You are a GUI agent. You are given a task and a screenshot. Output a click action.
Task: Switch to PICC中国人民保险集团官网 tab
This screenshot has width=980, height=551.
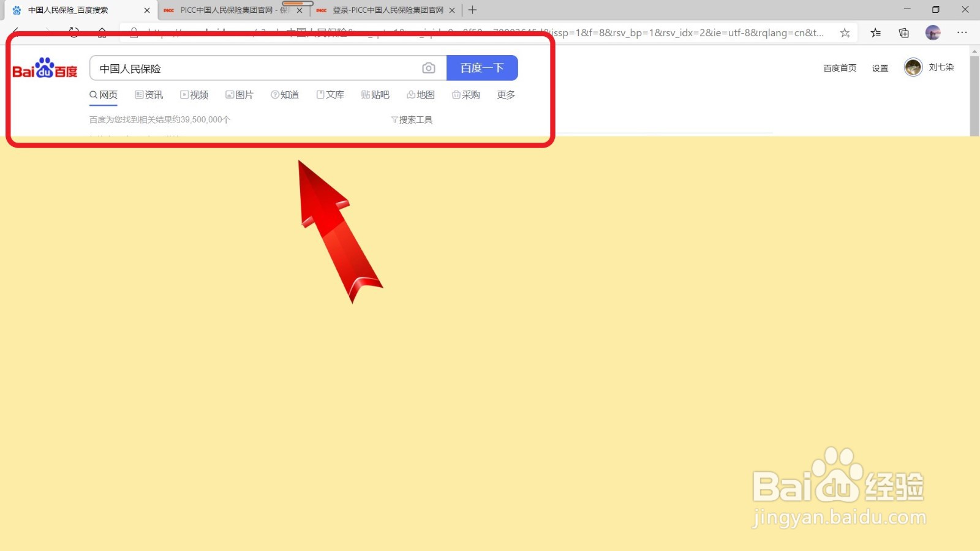(x=233, y=10)
